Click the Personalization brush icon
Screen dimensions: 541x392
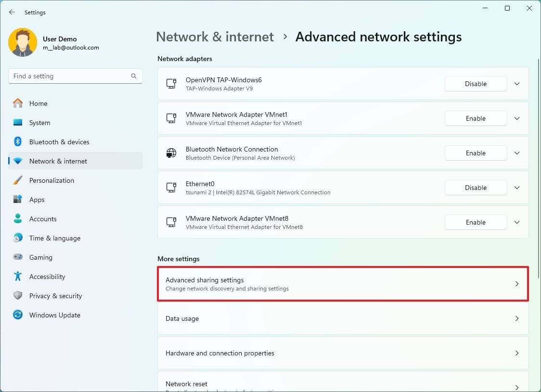tap(18, 180)
